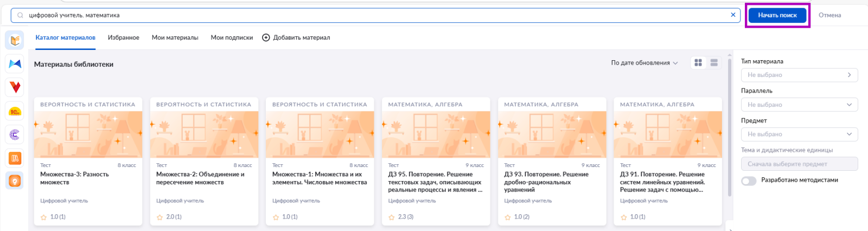Click Материалы библиотеки heading
The width and height of the screenshot is (868, 231).
click(74, 64)
